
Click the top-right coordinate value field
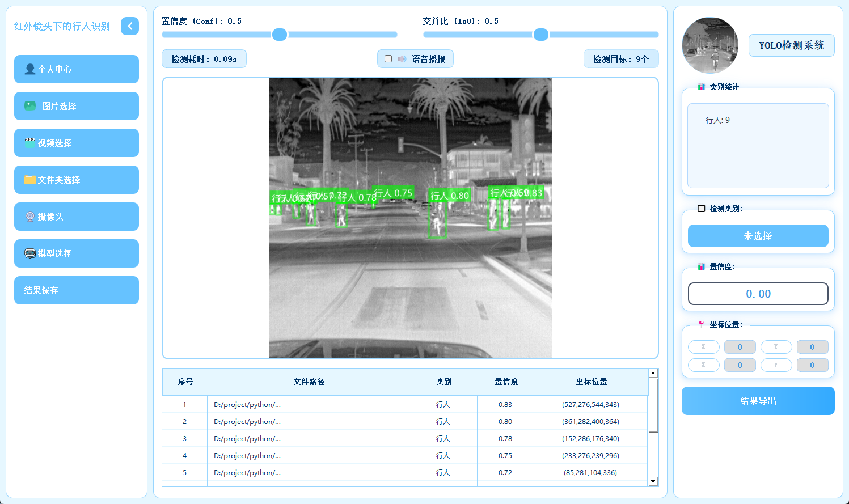click(813, 347)
